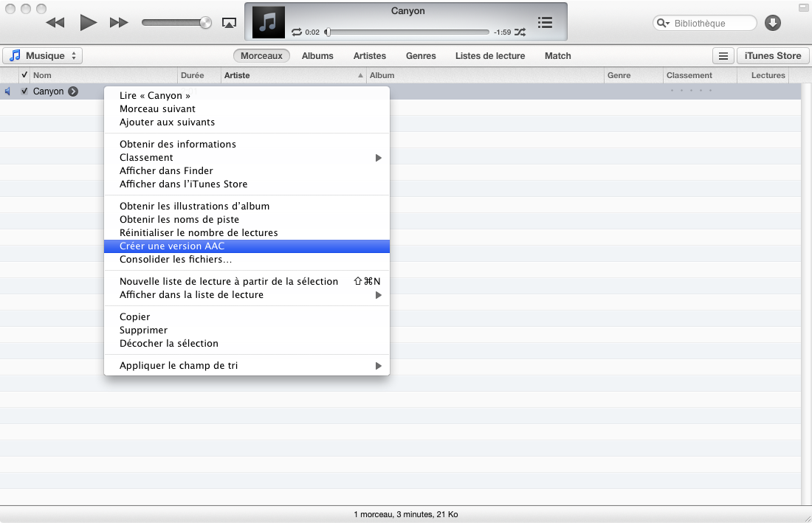Choose Réinitialiser le nombre de lectures
This screenshot has height=523, width=812.
coord(247,233)
